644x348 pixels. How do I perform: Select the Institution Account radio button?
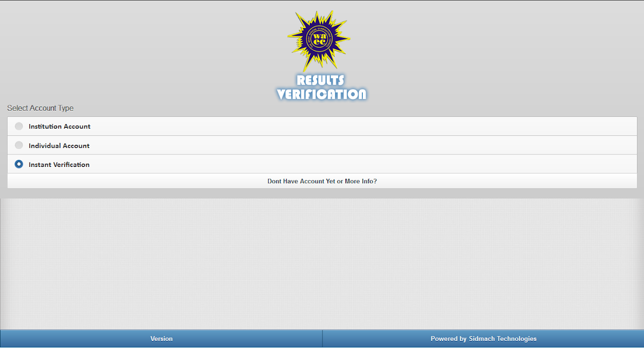19,126
